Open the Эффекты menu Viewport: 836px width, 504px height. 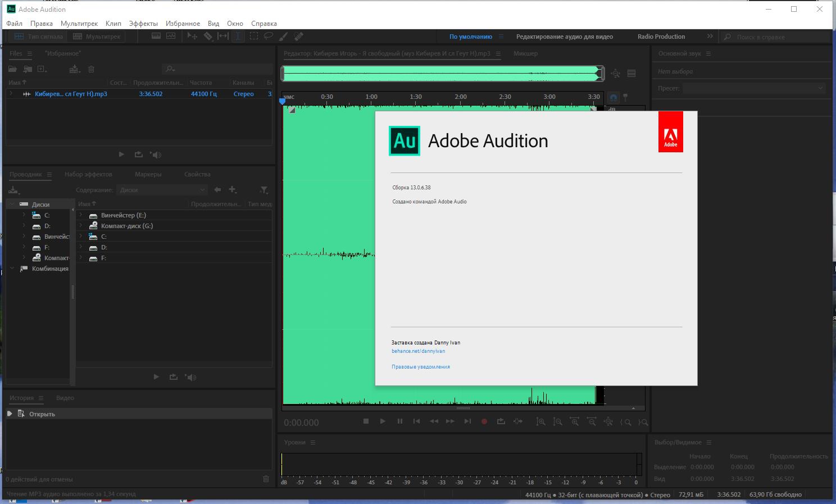tap(143, 24)
